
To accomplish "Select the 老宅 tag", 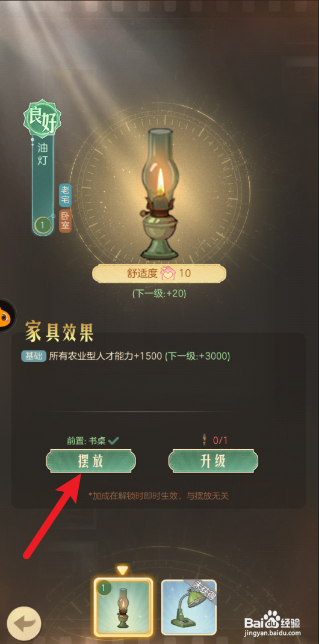I will tap(66, 195).
